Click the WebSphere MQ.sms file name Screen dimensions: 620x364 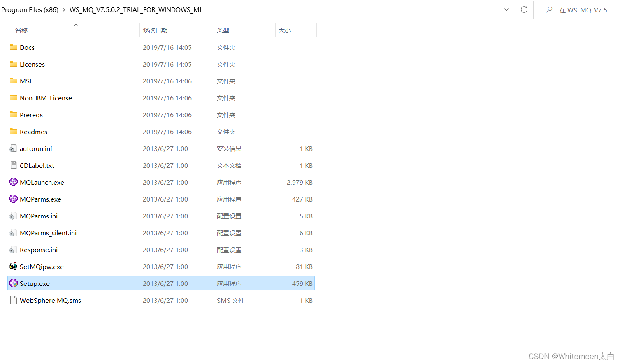click(x=50, y=300)
